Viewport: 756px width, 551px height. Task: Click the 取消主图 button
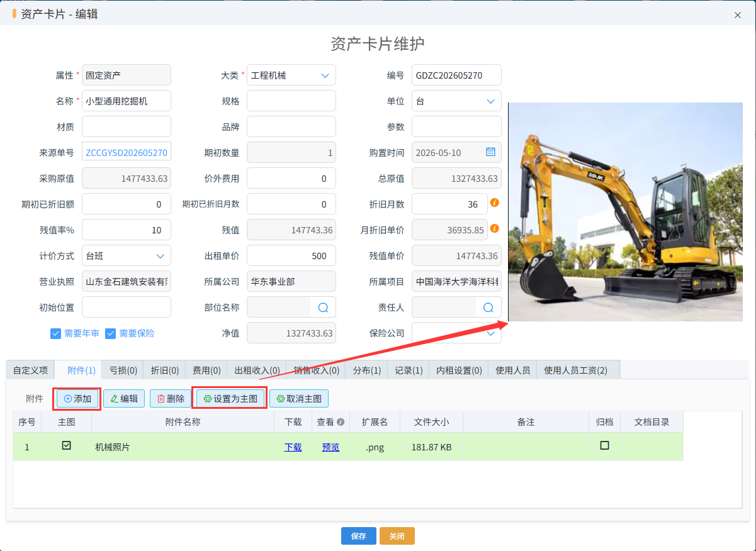(x=299, y=399)
